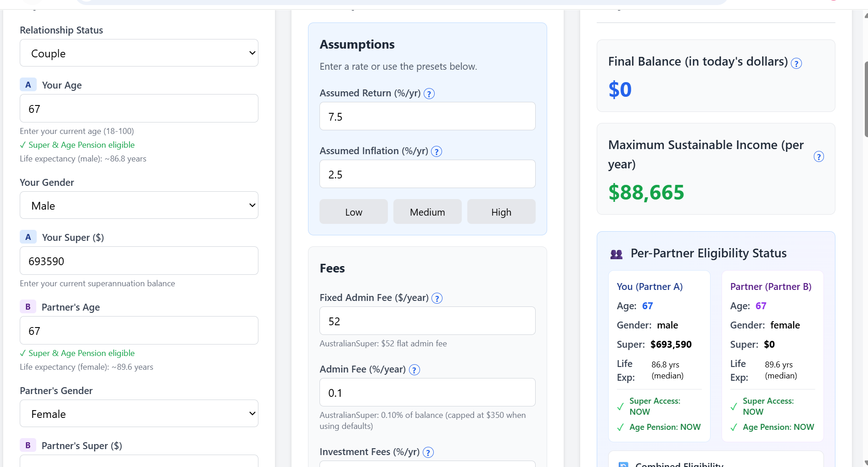Edit the Assumed Return rate field
This screenshot has height=467, width=868.
(x=427, y=117)
